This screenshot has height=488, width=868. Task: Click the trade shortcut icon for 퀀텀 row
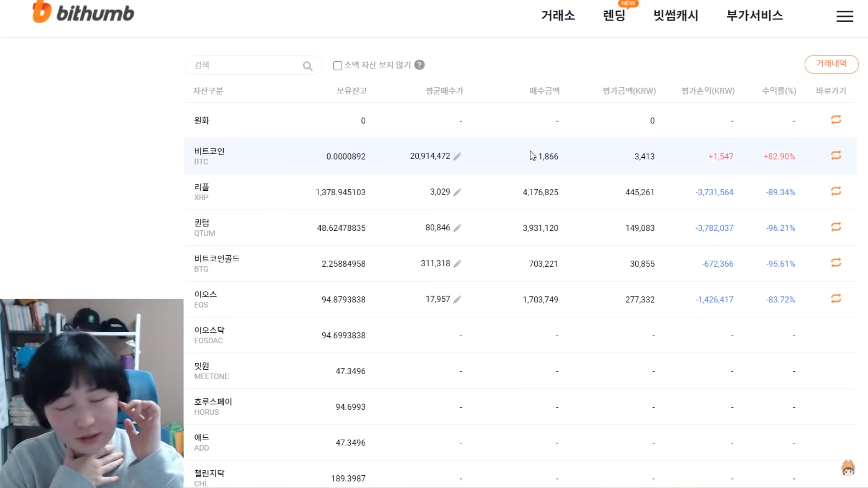(x=836, y=227)
